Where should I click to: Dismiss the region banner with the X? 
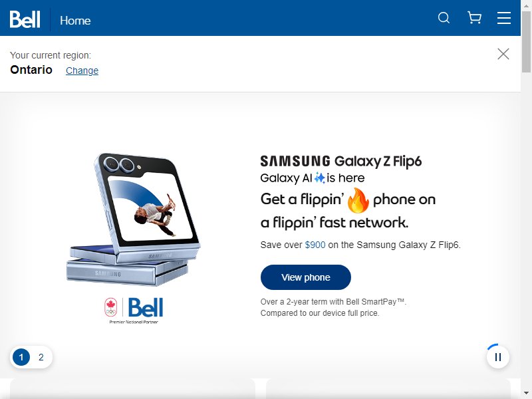click(x=503, y=54)
